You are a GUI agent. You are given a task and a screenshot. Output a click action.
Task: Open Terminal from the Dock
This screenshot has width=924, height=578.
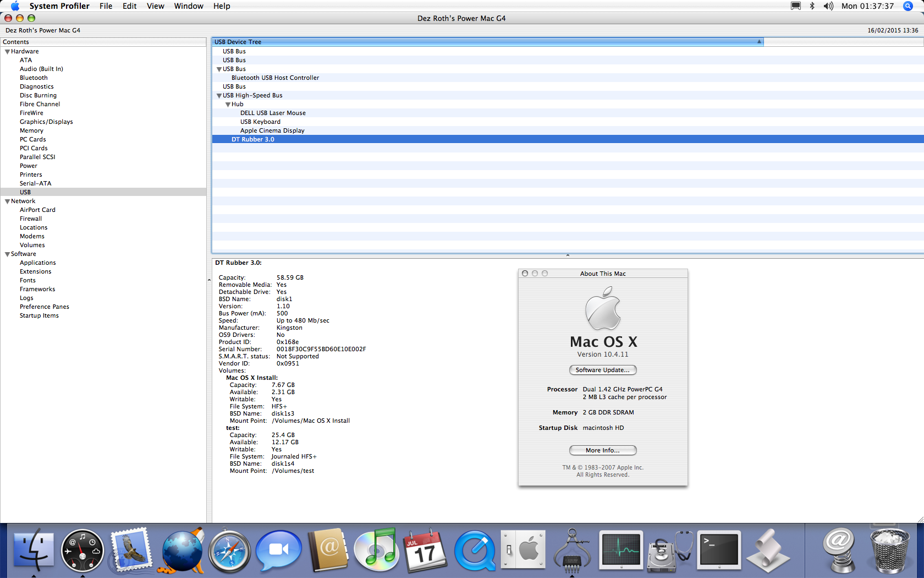[719, 550]
